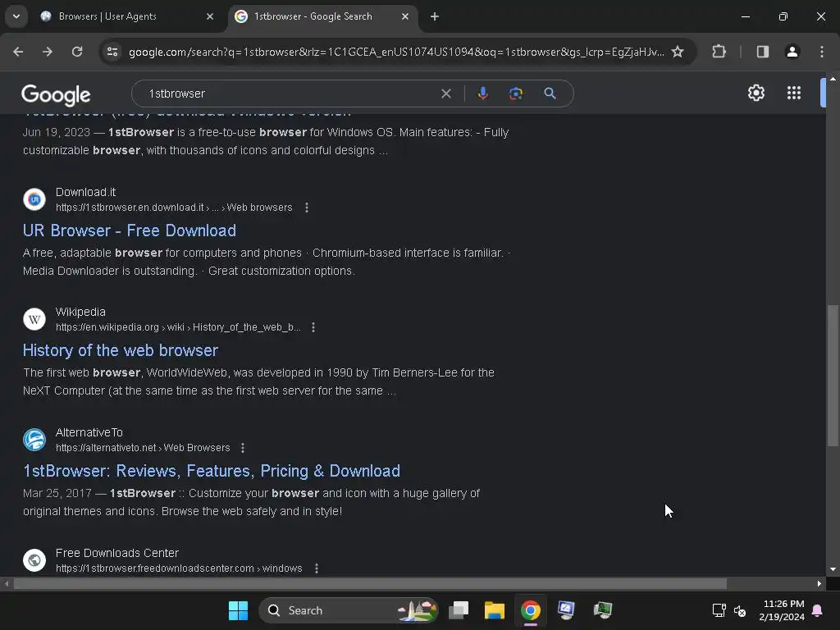The width and height of the screenshot is (840, 630).
Task: Open more options for Free Downloads Center result
Action: click(317, 568)
